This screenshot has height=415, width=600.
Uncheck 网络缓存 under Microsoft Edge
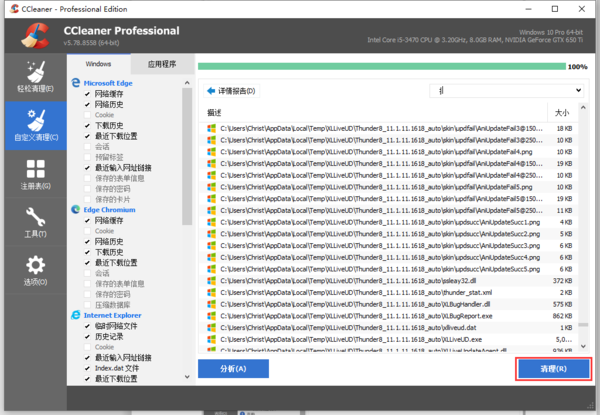pos(88,94)
